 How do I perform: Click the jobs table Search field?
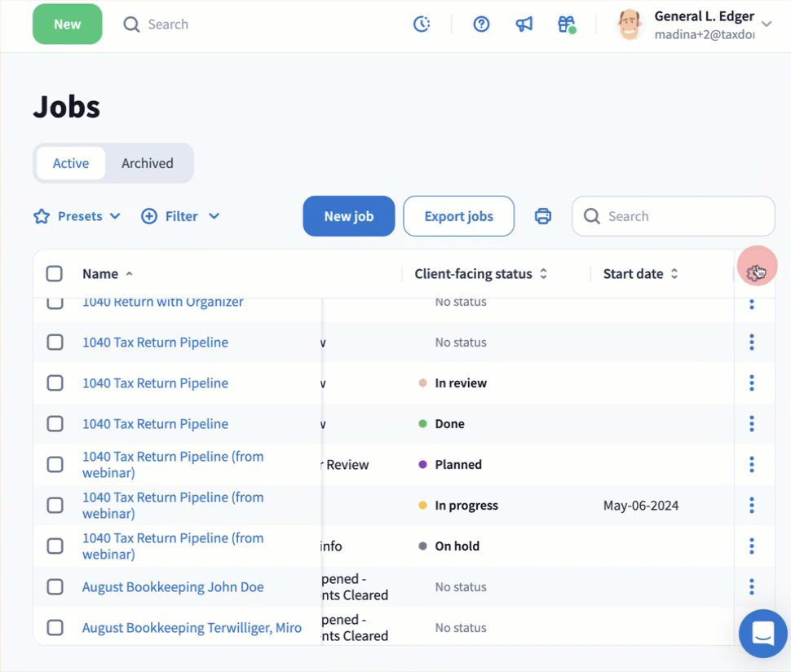pyautogui.click(x=681, y=216)
